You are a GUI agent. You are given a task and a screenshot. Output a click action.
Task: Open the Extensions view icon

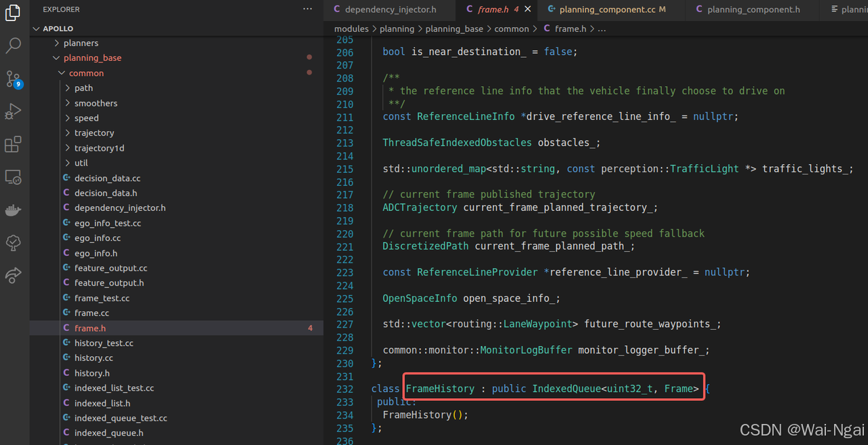tap(14, 144)
